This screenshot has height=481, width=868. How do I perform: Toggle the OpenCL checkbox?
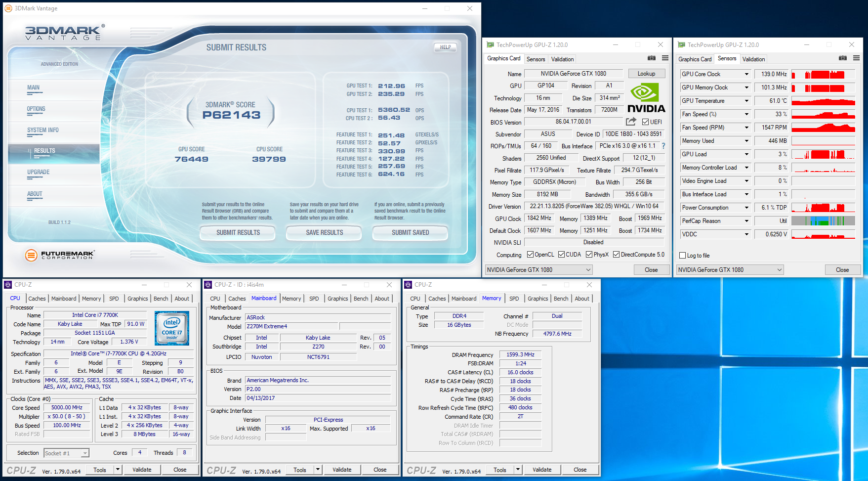530,255
